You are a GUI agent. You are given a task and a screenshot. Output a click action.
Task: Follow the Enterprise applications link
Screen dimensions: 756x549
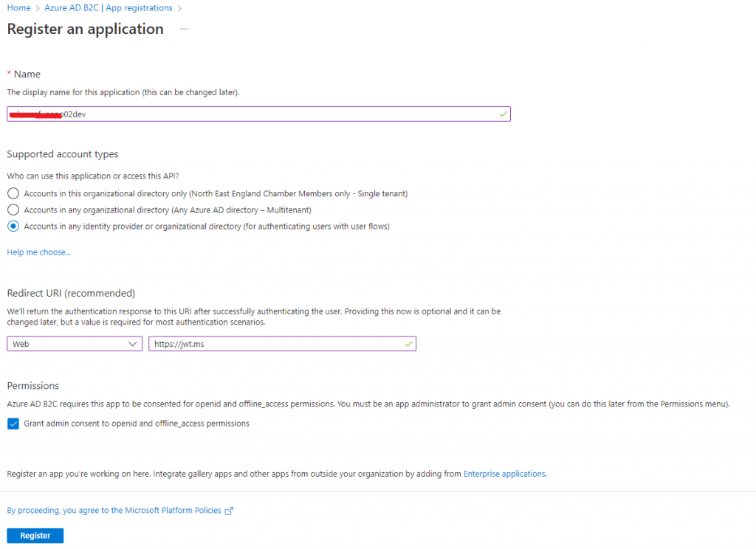coord(504,473)
